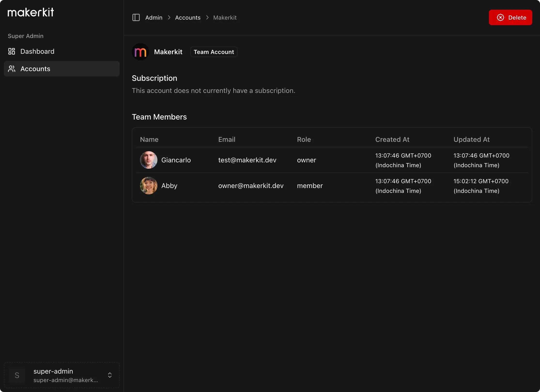Click Giancarlo's profile avatar
This screenshot has width=540, height=392.
click(x=149, y=160)
